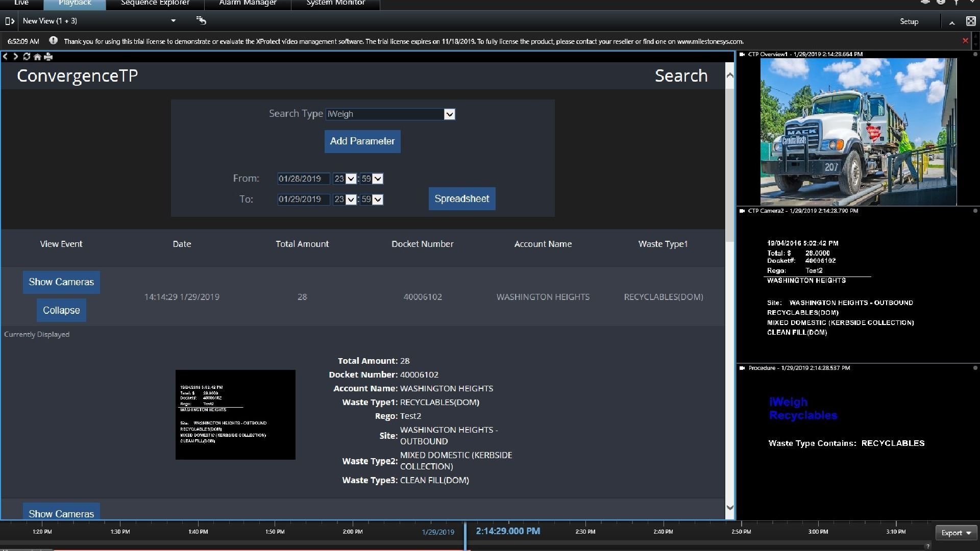Open the Export dropdown button
The height and width of the screenshot is (551, 980).
[x=957, y=533]
